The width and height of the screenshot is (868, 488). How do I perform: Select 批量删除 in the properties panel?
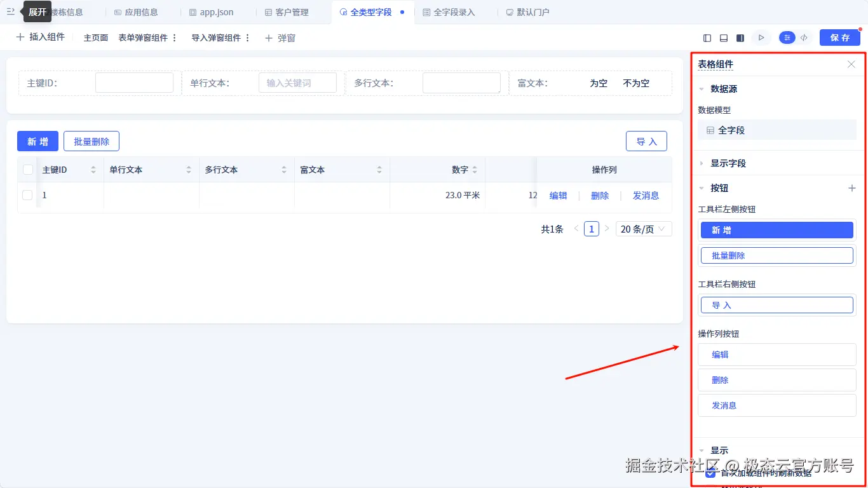coord(777,255)
